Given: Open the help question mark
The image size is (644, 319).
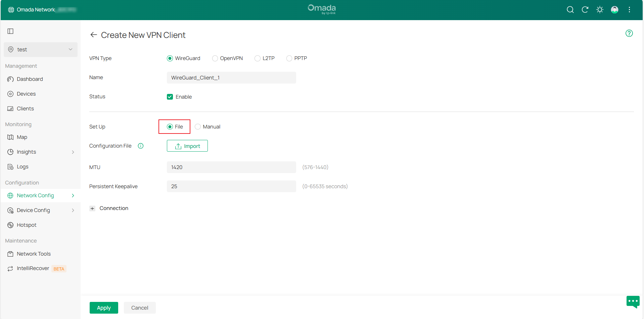Looking at the screenshot, I should [x=629, y=33].
